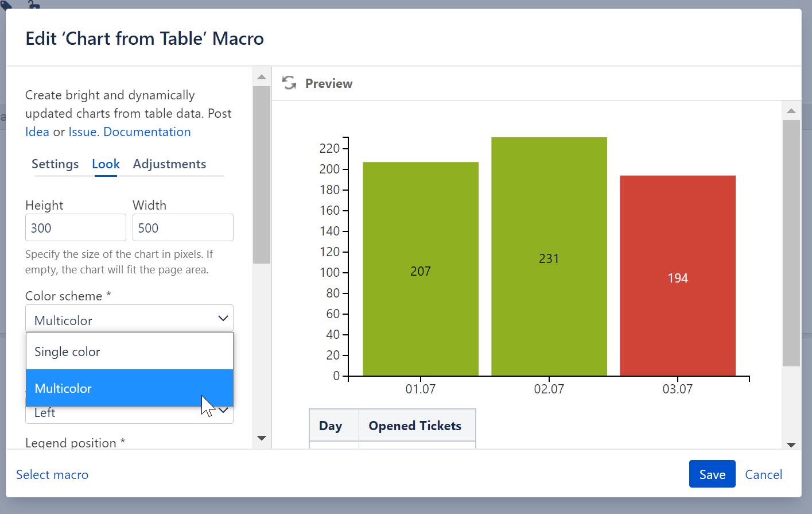This screenshot has width=812, height=514.
Task: Open the Color scheme dropdown chevron
Action: tap(223, 319)
